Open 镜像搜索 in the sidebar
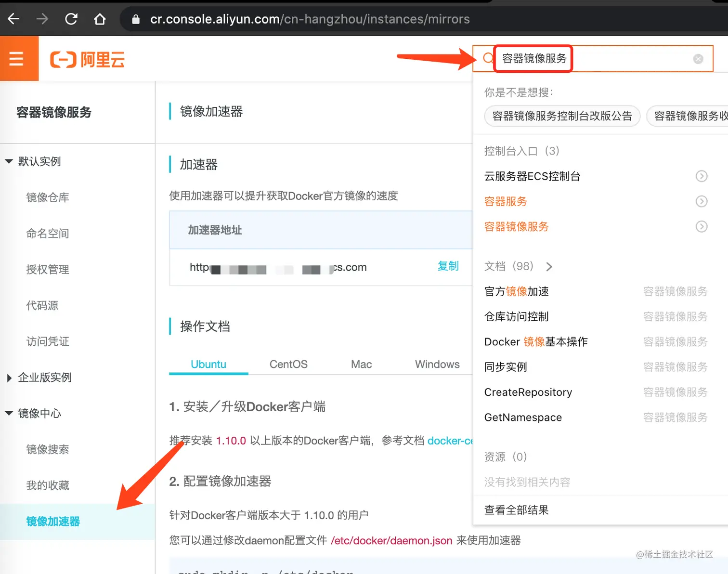728x574 pixels. point(48,449)
